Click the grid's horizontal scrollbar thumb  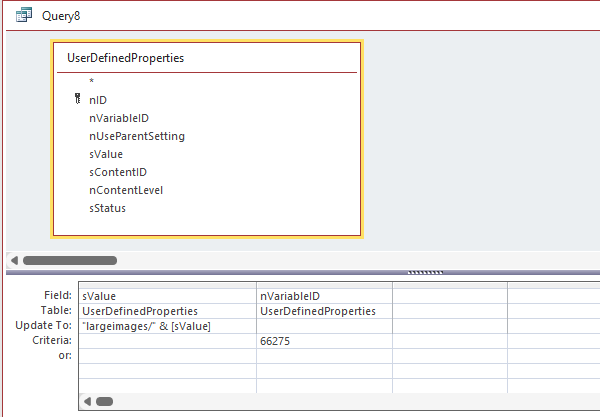click(104, 401)
